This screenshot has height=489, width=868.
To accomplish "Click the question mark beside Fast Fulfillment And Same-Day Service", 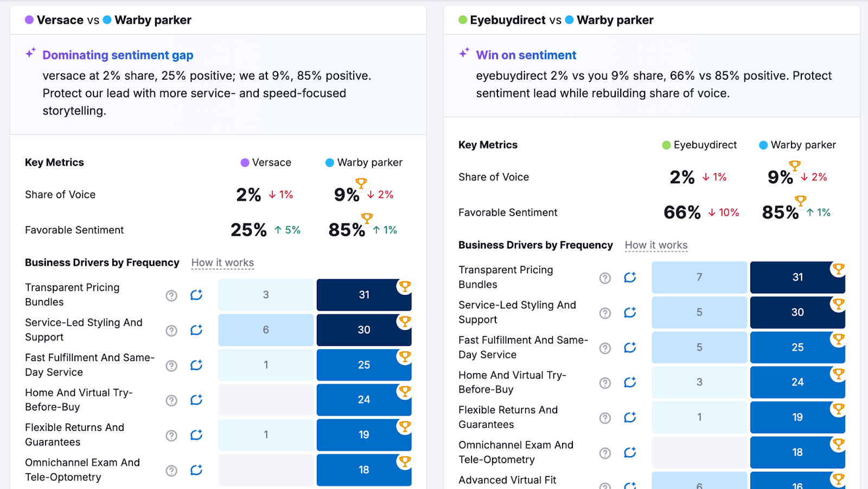I will (171, 365).
